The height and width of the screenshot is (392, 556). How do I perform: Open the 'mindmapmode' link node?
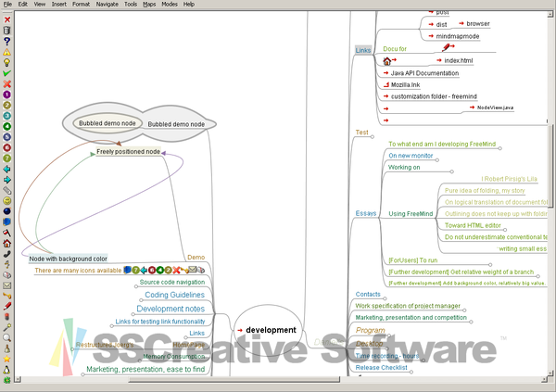click(454, 36)
